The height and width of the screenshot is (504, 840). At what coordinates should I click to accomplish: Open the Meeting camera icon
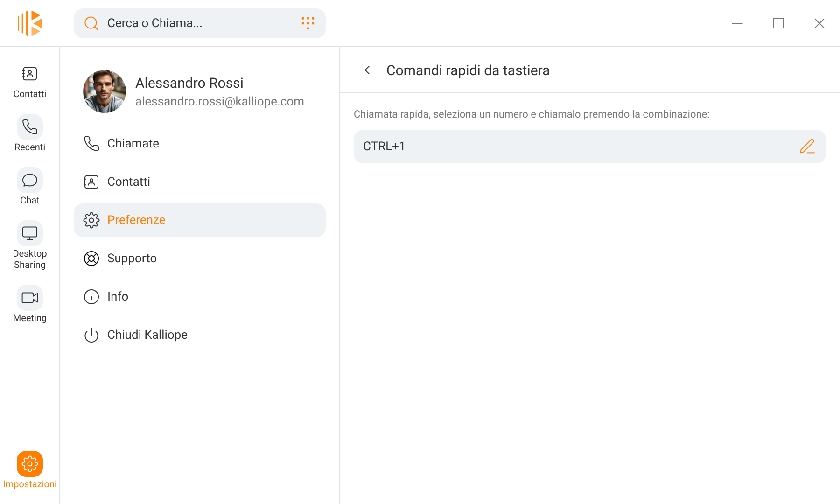coord(30,298)
